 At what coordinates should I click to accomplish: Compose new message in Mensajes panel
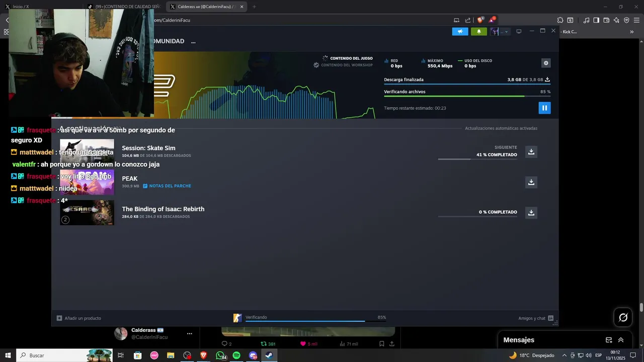click(x=609, y=340)
